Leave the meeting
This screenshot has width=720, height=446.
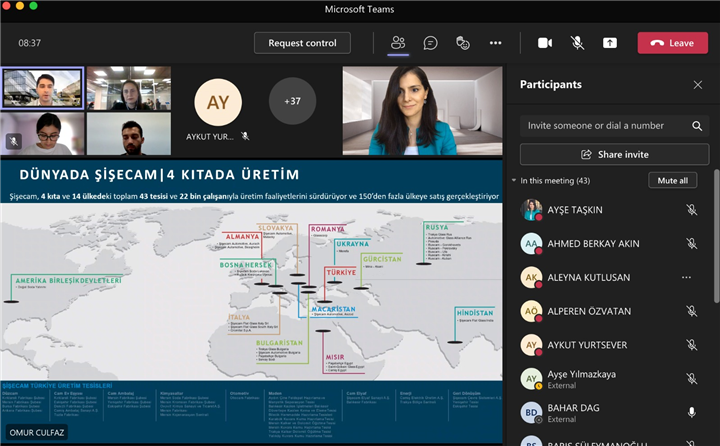tap(673, 43)
